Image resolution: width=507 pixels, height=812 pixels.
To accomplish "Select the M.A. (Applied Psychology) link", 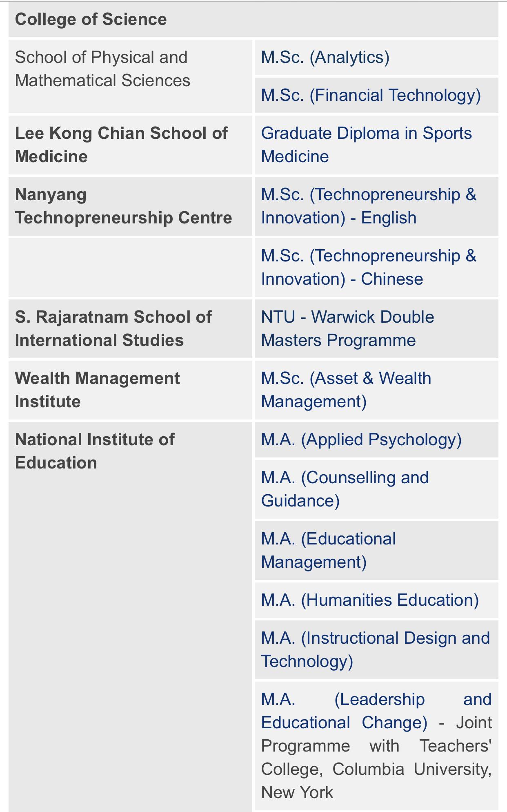I will [x=361, y=440].
